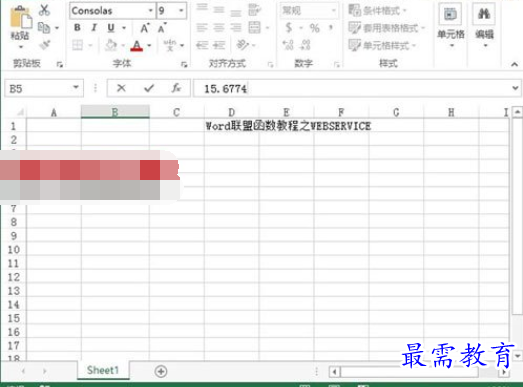The width and height of the screenshot is (523, 387).
Task: Cut selection with the scissors icon
Action: point(44,10)
